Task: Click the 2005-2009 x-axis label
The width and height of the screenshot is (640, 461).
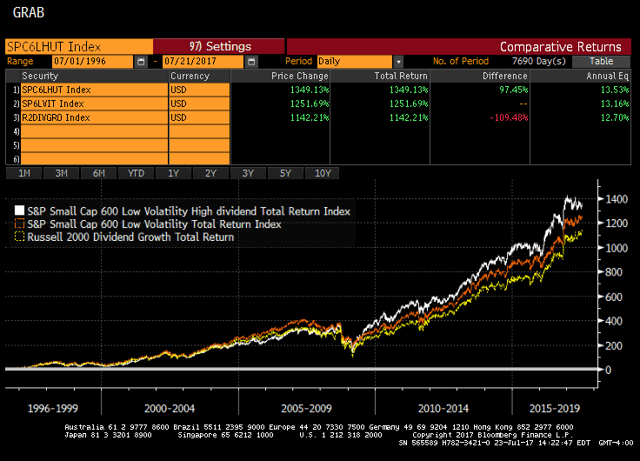Action: pyautogui.click(x=306, y=408)
